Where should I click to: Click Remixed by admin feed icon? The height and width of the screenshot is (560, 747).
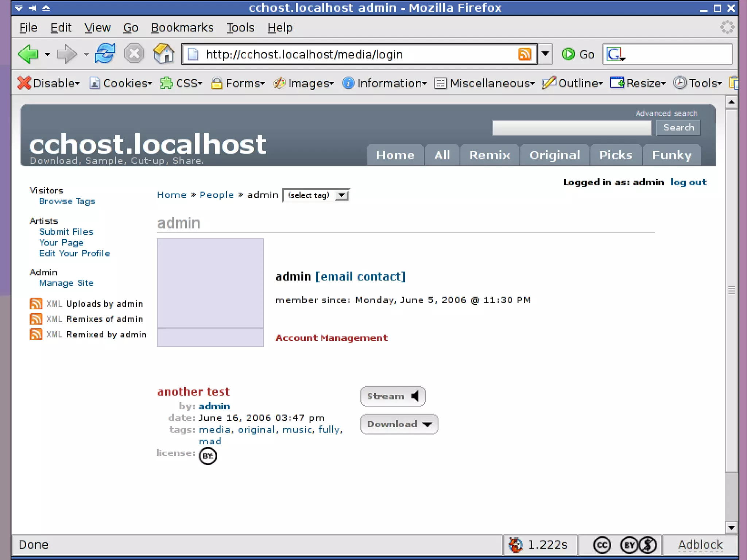36,334
